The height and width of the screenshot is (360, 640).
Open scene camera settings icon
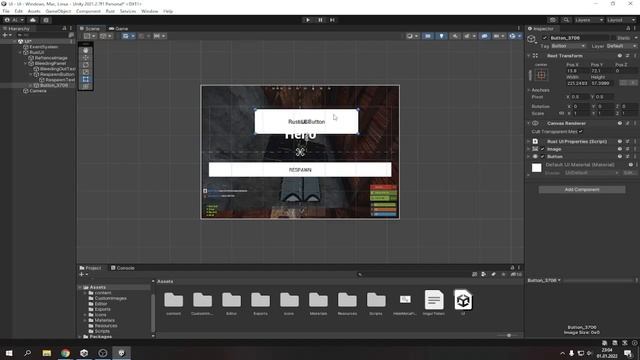pyautogui.click(x=498, y=36)
